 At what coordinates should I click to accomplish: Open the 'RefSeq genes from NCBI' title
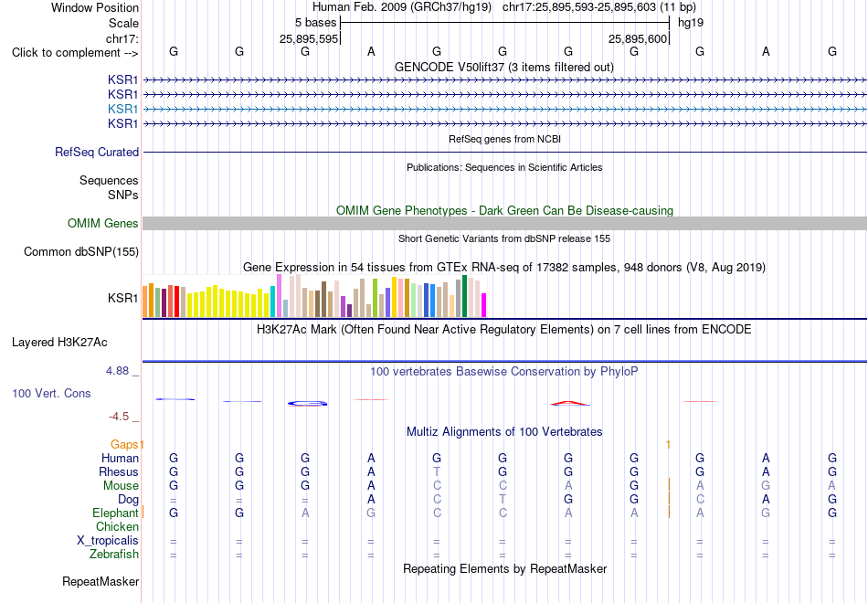coord(504,139)
